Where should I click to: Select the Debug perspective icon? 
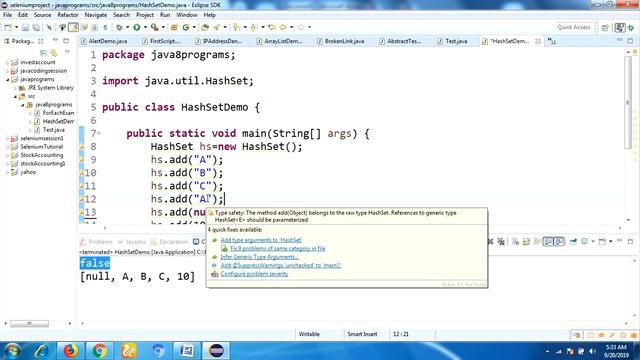click(632, 27)
